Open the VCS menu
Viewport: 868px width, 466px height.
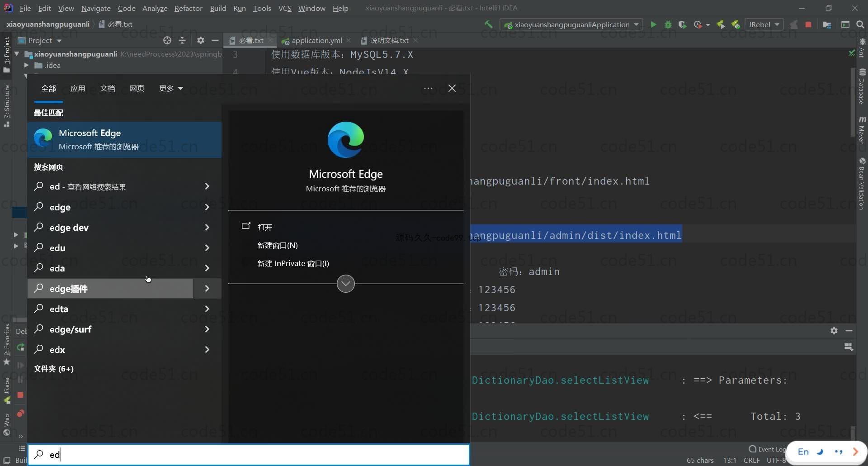285,8
